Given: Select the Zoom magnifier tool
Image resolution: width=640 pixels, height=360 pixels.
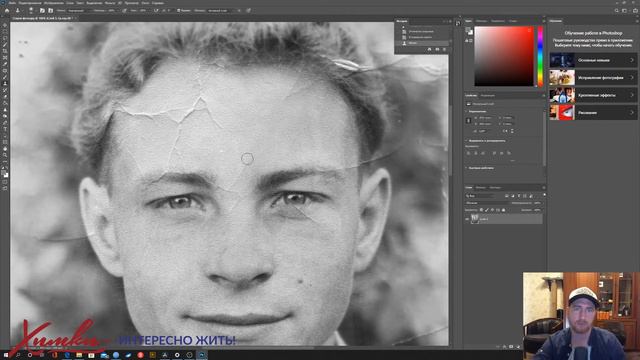Looking at the screenshot, I should [x=5, y=155].
